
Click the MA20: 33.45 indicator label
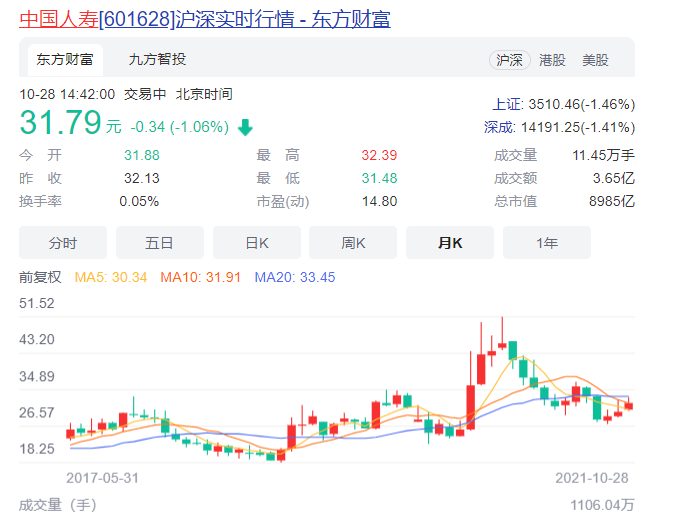pos(295,277)
